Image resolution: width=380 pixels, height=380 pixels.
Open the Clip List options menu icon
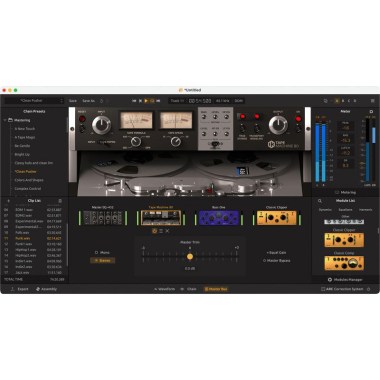click(60, 201)
